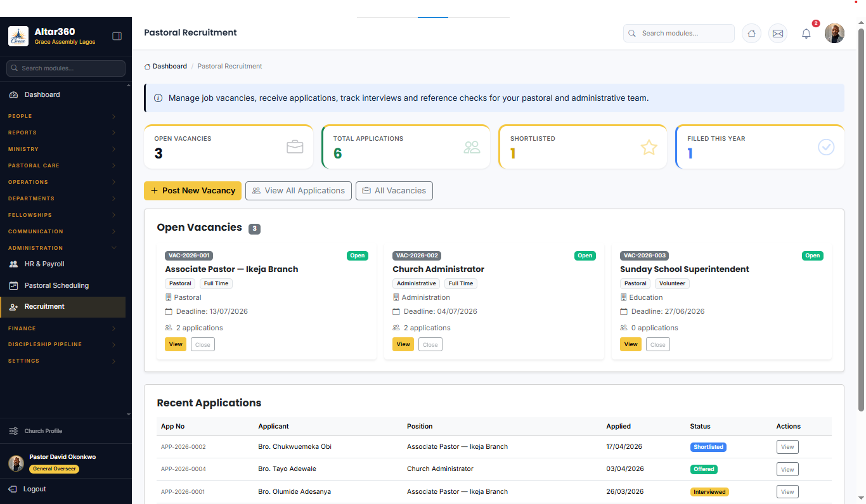Screen dimensions: 866x504
Task: Close the Sunday School Superintendent vacancy
Action: point(658,344)
